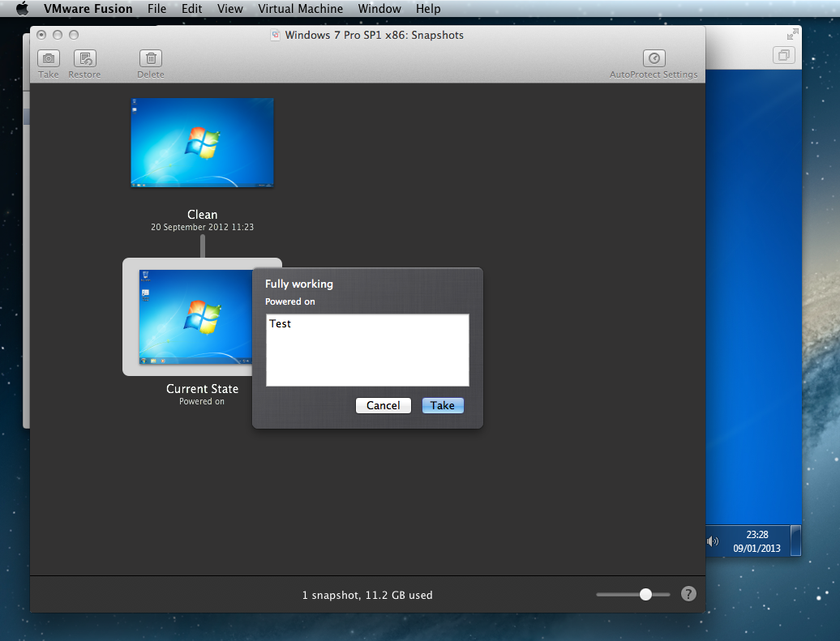
Task: Open the View menu
Action: pos(230,9)
